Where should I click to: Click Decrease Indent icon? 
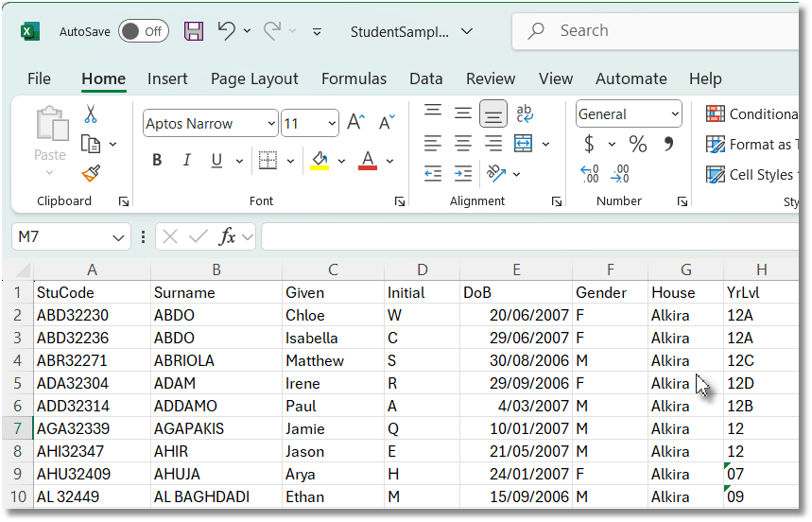[433, 173]
